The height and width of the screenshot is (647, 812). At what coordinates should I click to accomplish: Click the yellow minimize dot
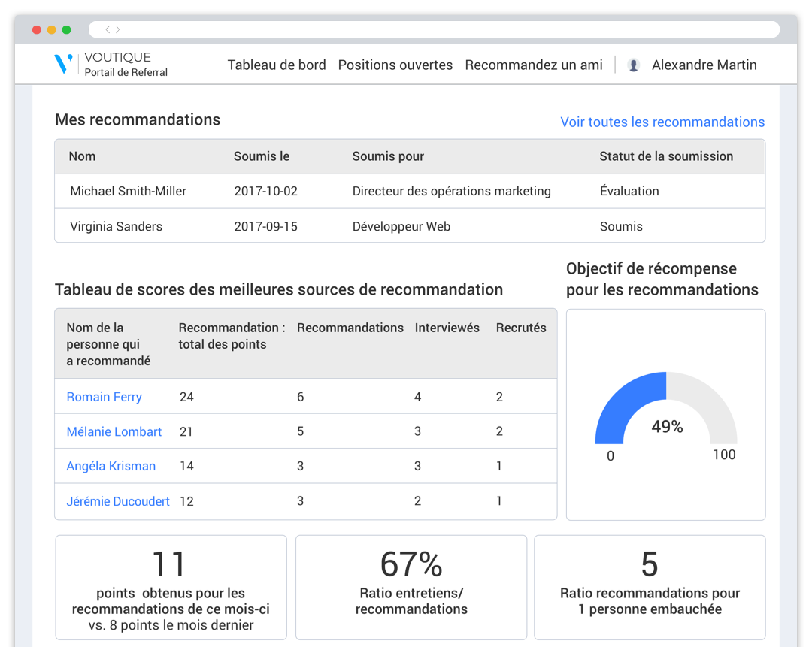pyautogui.click(x=52, y=29)
